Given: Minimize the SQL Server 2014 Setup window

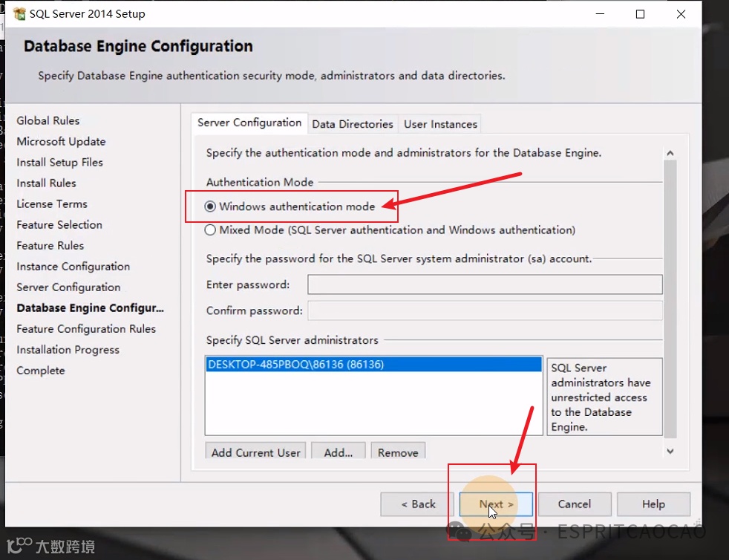Looking at the screenshot, I should click(601, 14).
